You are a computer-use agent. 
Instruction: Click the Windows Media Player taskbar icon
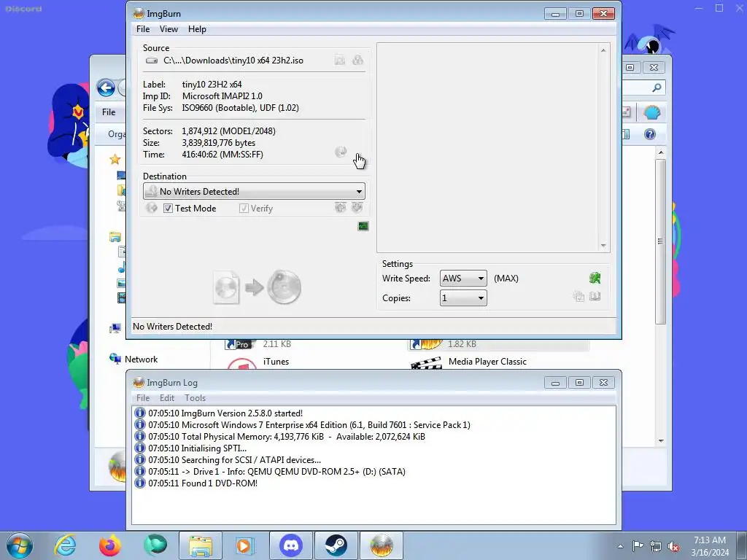click(245, 545)
